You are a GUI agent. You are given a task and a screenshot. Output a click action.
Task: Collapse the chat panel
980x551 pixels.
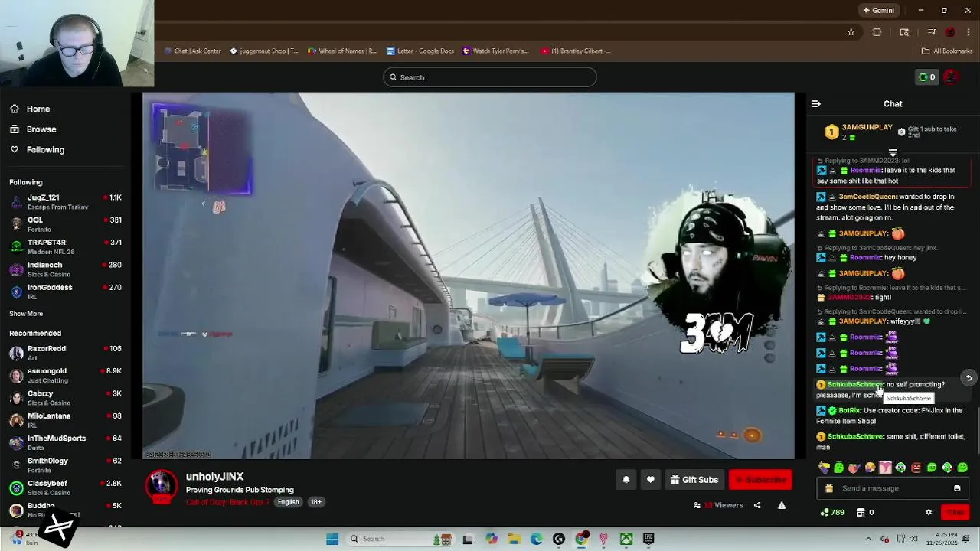pyautogui.click(x=816, y=104)
